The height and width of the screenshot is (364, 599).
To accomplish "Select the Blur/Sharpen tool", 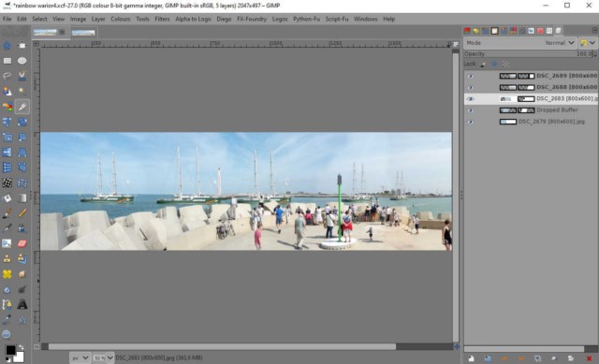I will point(7,289).
